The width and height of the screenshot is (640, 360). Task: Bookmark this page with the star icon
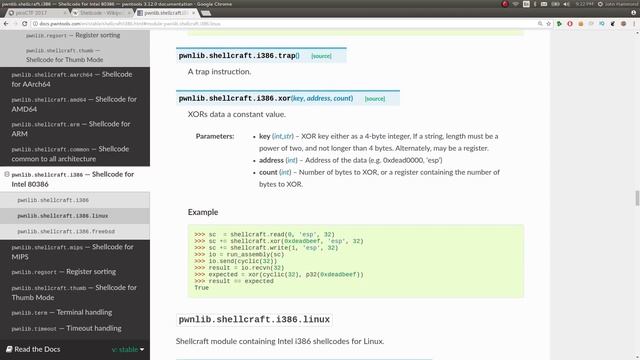[549, 24]
